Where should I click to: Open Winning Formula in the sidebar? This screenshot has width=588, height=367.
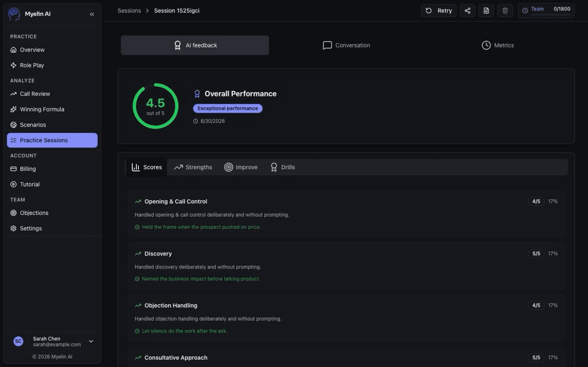pyautogui.click(x=52, y=109)
